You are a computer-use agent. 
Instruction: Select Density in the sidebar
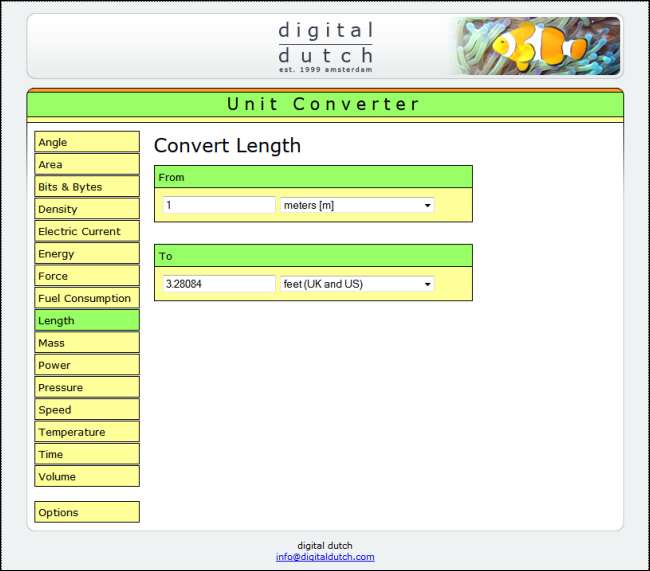[x=87, y=209]
